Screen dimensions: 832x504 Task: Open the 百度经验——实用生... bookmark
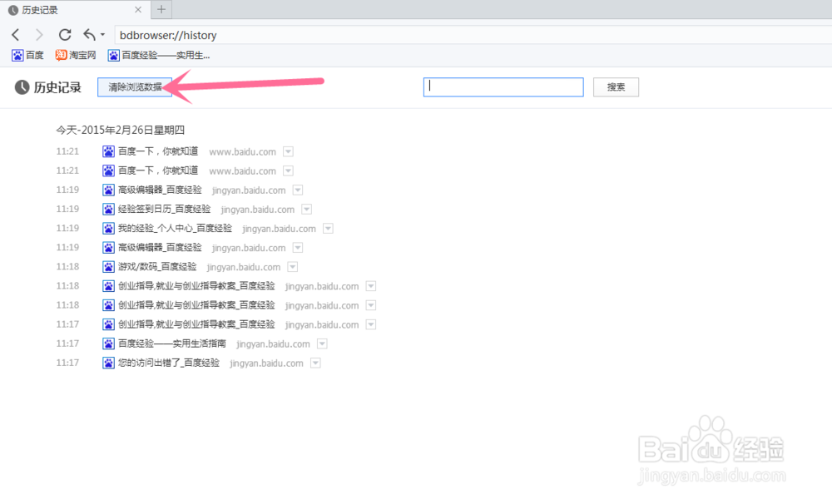coord(159,55)
